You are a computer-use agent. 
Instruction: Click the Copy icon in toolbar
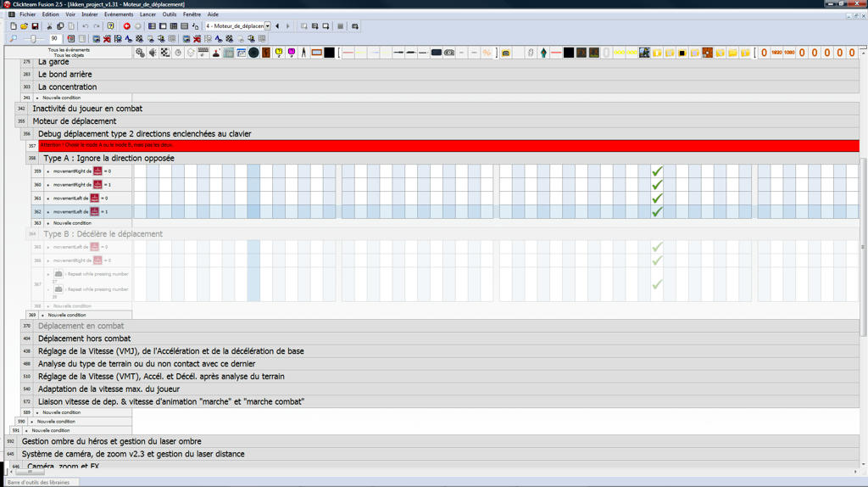click(x=60, y=26)
